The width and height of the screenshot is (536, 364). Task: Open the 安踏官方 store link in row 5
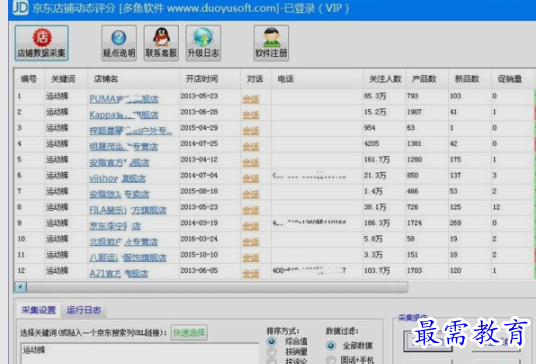pyautogui.click(x=119, y=163)
